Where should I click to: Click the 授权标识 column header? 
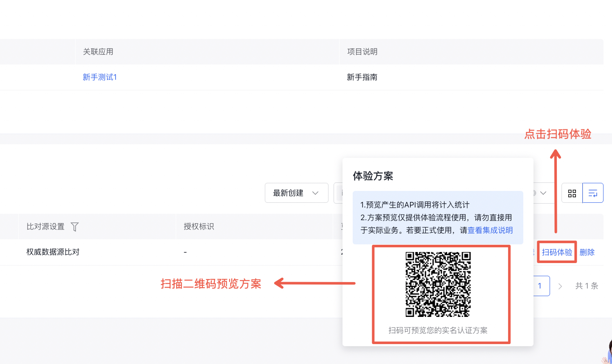pyautogui.click(x=199, y=227)
